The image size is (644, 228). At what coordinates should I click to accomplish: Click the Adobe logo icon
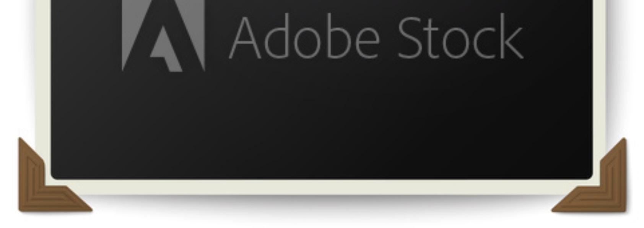tap(163, 35)
